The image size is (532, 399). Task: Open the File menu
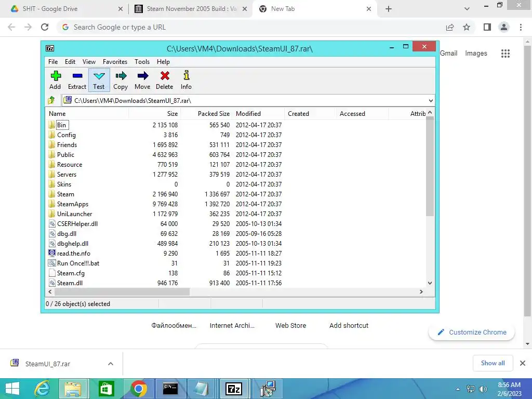(x=53, y=62)
